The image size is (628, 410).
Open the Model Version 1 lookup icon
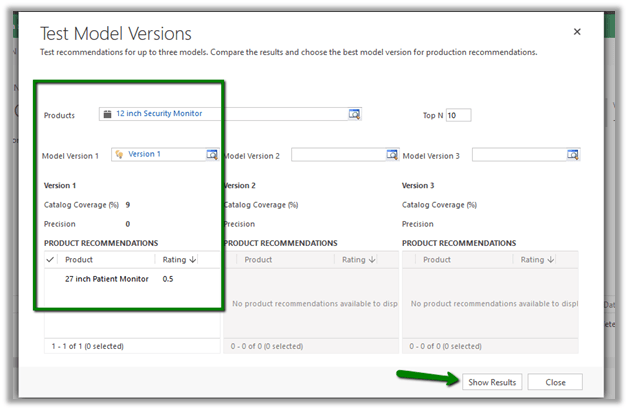coord(212,155)
